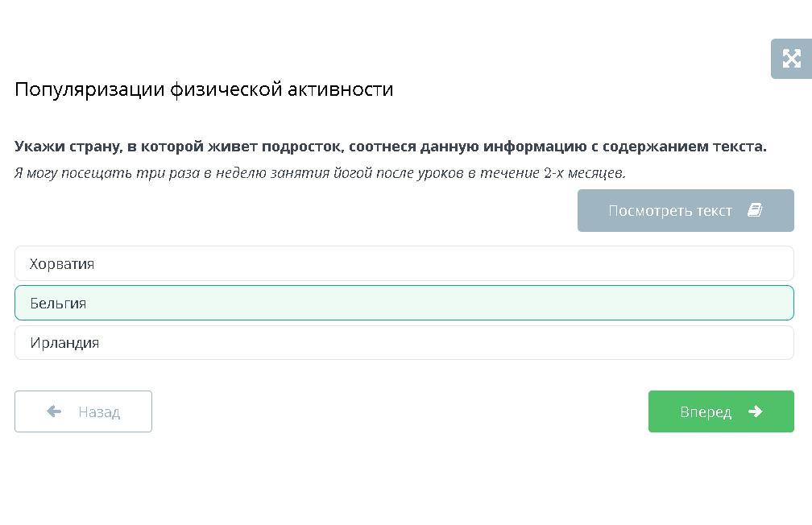
Task: Click the Вперед label text
Action: (x=705, y=412)
